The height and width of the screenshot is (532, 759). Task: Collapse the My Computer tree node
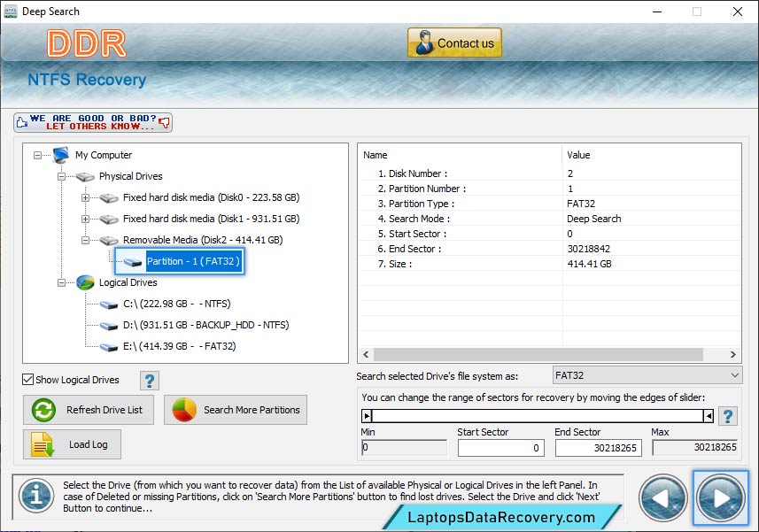pyautogui.click(x=37, y=155)
